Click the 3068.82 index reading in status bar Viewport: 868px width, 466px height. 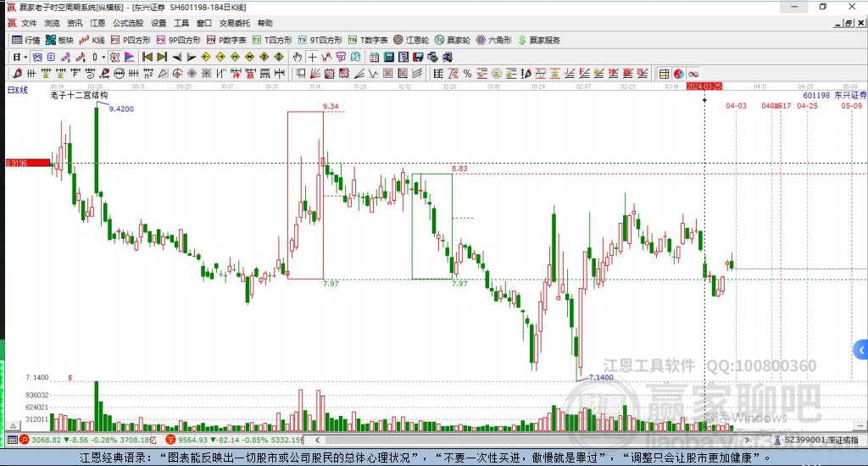(x=46, y=440)
